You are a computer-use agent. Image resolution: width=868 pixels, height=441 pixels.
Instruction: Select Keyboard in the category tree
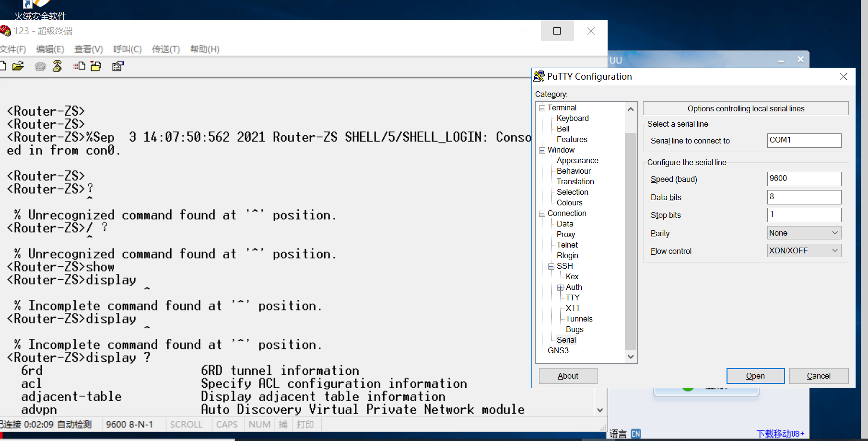(573, 119)
